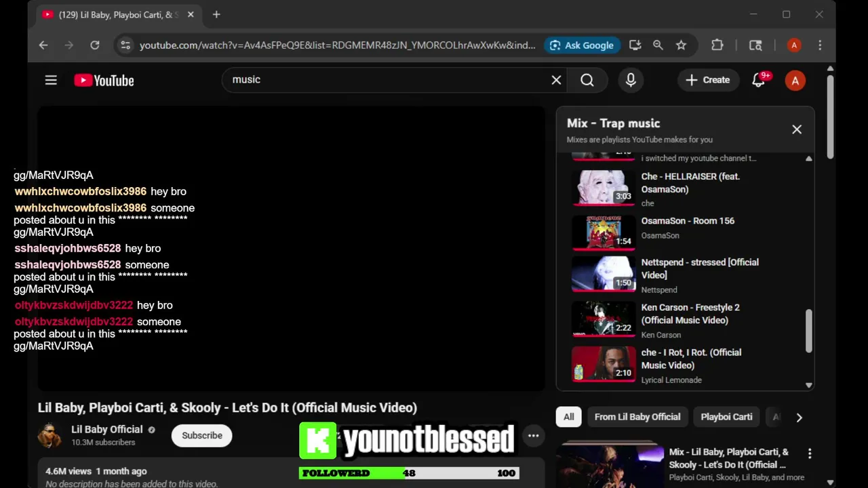Screen dimensions: 868x488
Task: Open Lil Baby Official channel avatar
Action: click(50, 436)
